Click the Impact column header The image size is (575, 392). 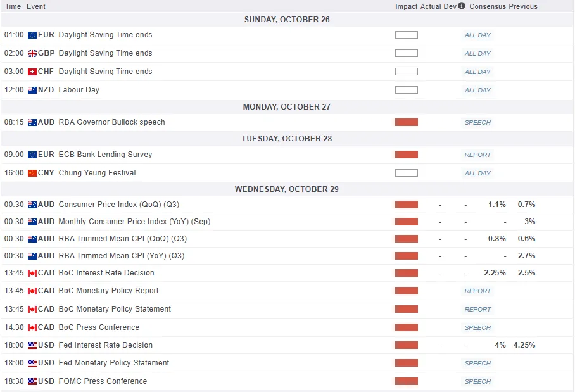click(407, 6)
